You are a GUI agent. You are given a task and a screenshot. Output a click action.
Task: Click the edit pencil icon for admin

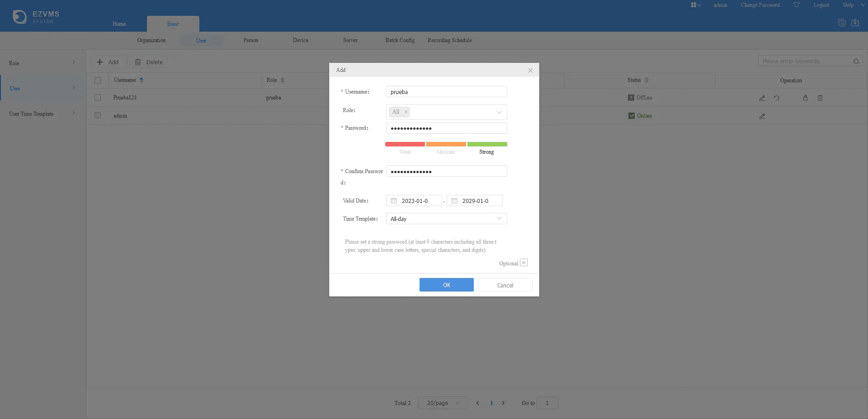pyautogui.click(x=762, y=116)
